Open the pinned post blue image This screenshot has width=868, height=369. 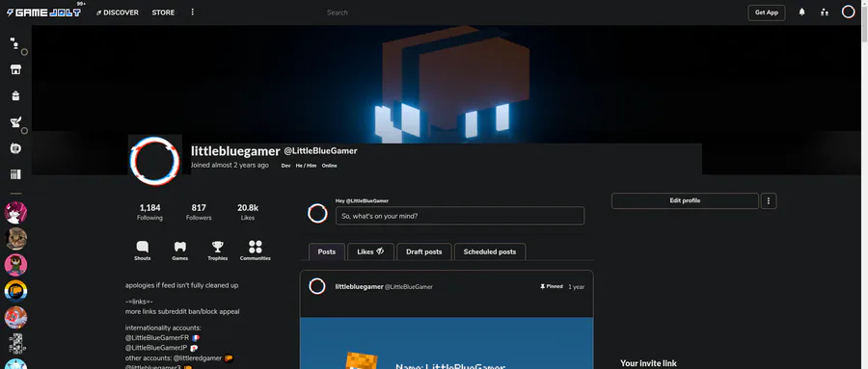pyautogui.click(x=447, y=343)
